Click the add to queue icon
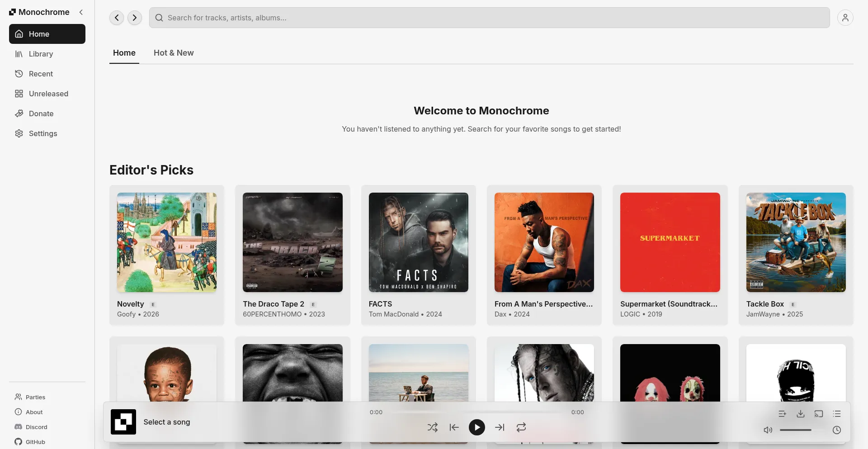 pos(783,414)
